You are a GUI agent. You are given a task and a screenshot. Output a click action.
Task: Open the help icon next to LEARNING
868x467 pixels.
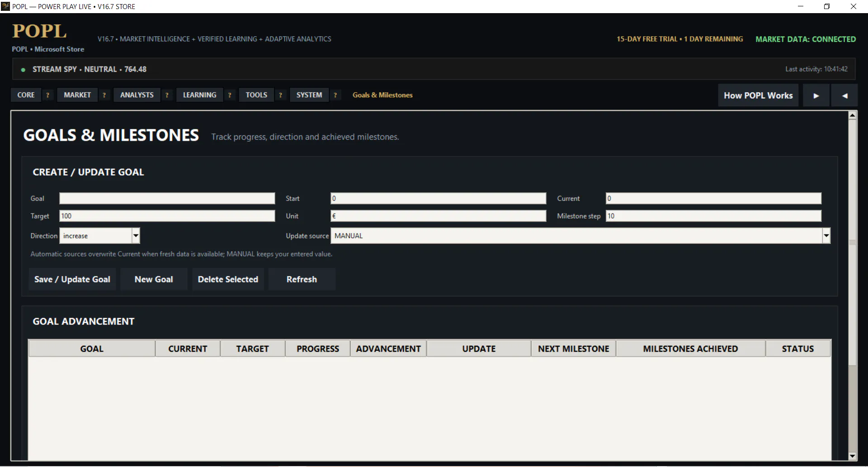point(230,95)
